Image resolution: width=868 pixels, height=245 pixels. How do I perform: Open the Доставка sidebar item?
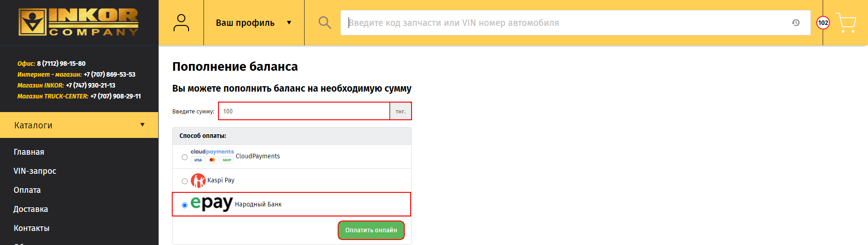(31, 209)
